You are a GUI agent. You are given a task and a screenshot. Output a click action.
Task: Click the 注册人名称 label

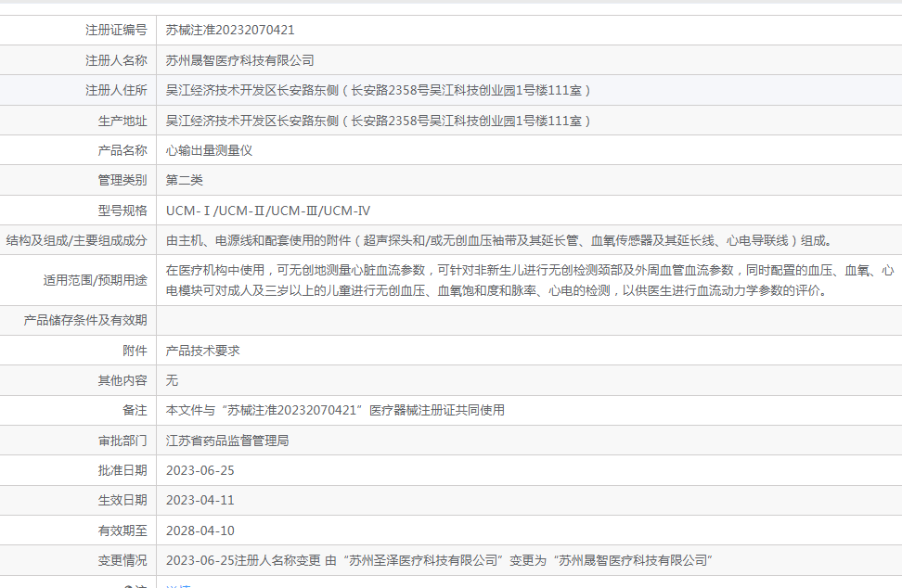(116, 60)
